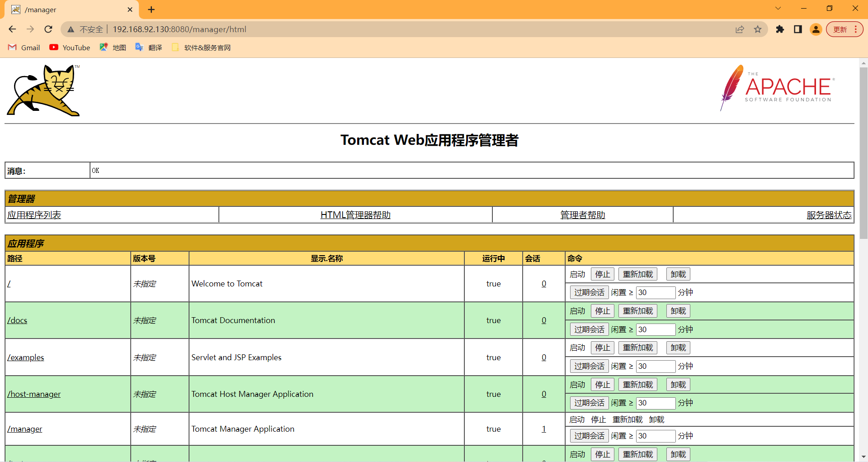
Task: Go back using the browser back arrow
Action: pos(12,29)
